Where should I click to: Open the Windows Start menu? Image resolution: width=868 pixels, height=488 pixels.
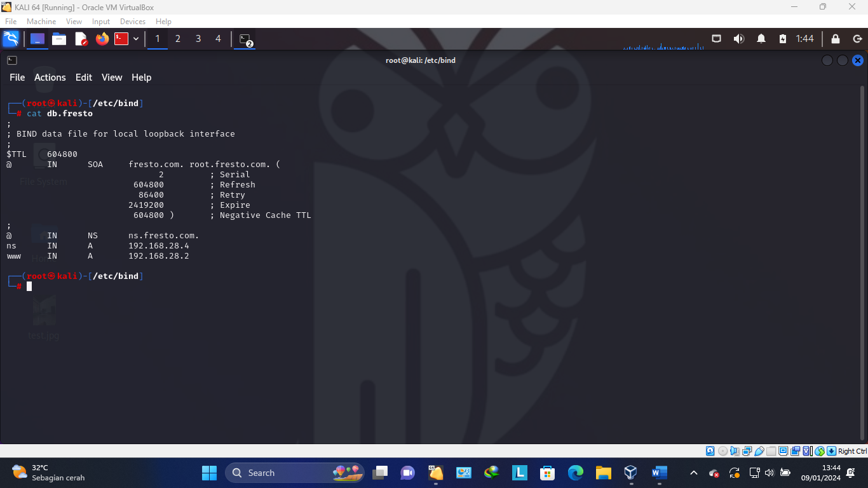209,473
